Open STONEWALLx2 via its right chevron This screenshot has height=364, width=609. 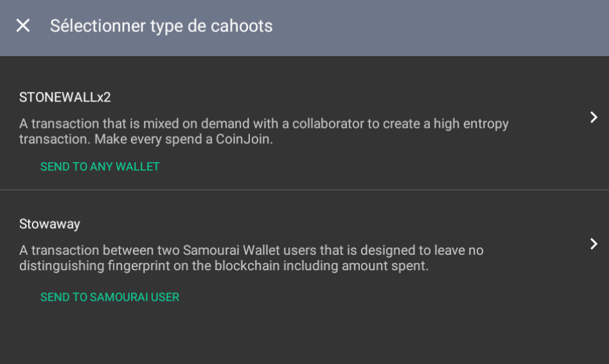[x=594, y=117]
